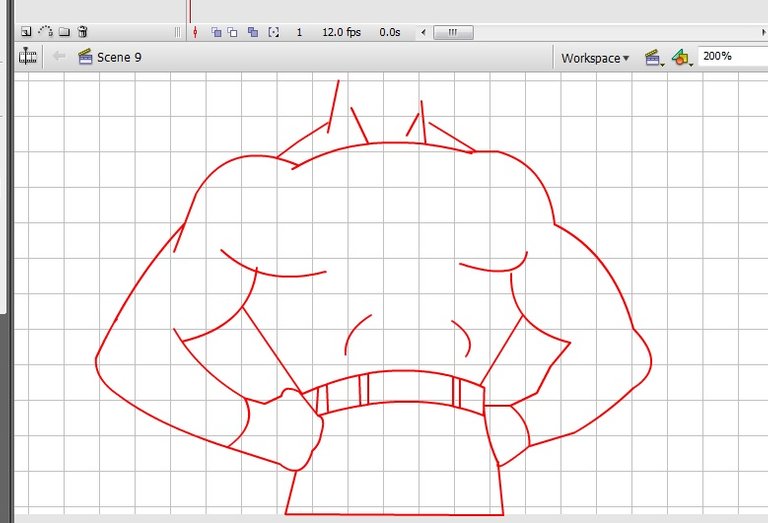
Task: Click the 12.0 fps frame rate
Action: (x=341, y=32)
